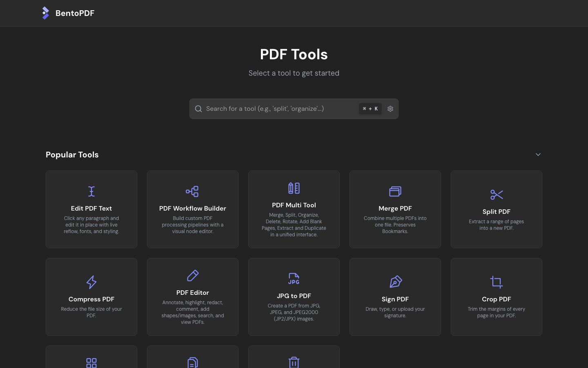The width and height of the screenshot is (588, 368).
Task: Click the Sign PDF description text
Action: (395, 312)
